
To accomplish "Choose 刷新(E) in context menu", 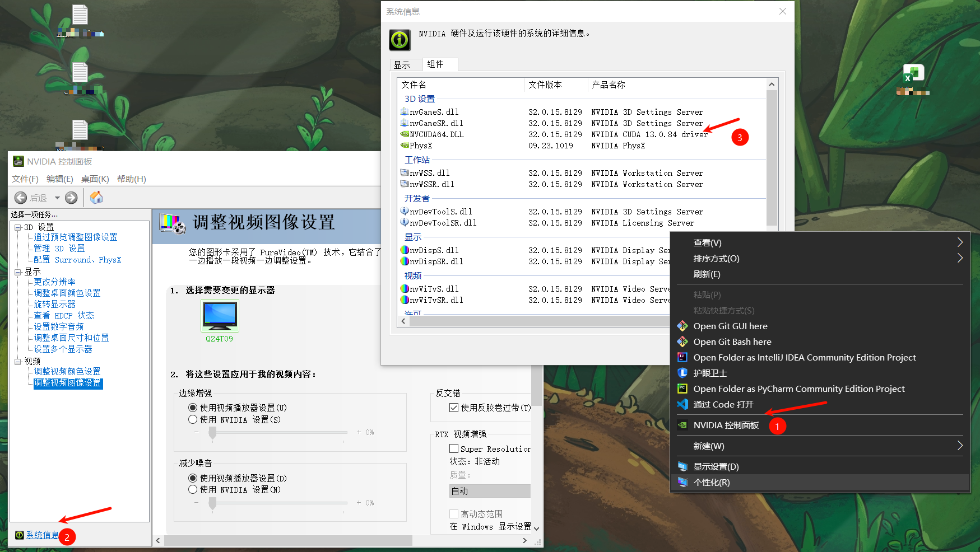I will tap(707, 274).
